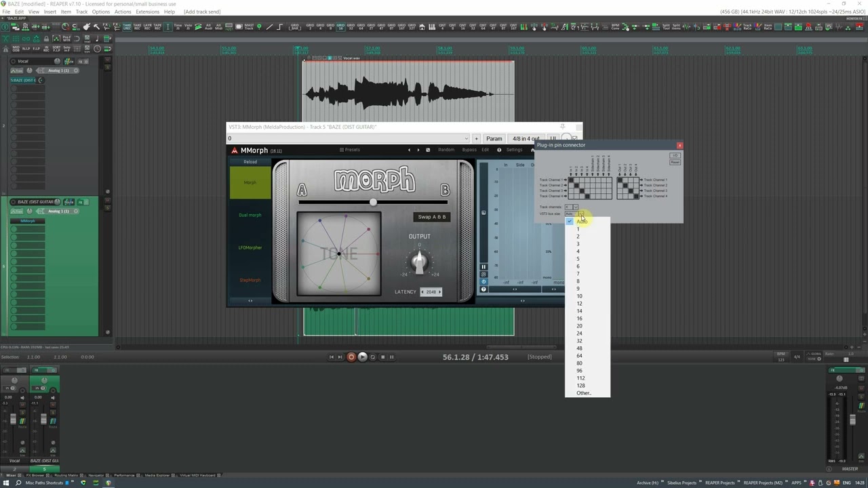Image resolution: width=868 pixels, height=488 pixels.
Task: Go to project end in transport
Action: (340, 357)
